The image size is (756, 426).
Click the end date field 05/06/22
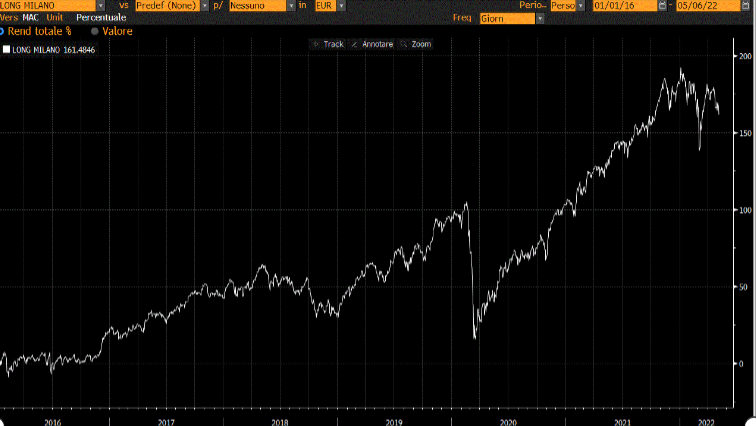click(x=706, y=6)
